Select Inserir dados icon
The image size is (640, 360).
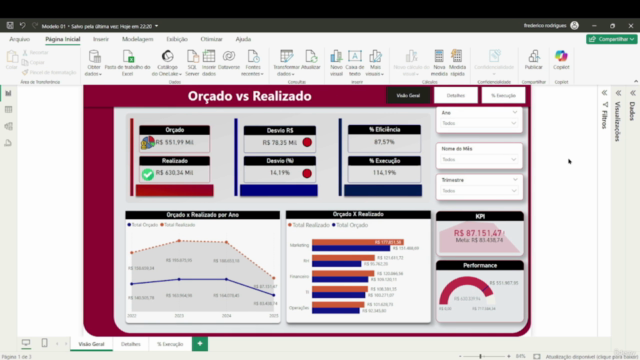pyautogui.click(x=209, y=62)
